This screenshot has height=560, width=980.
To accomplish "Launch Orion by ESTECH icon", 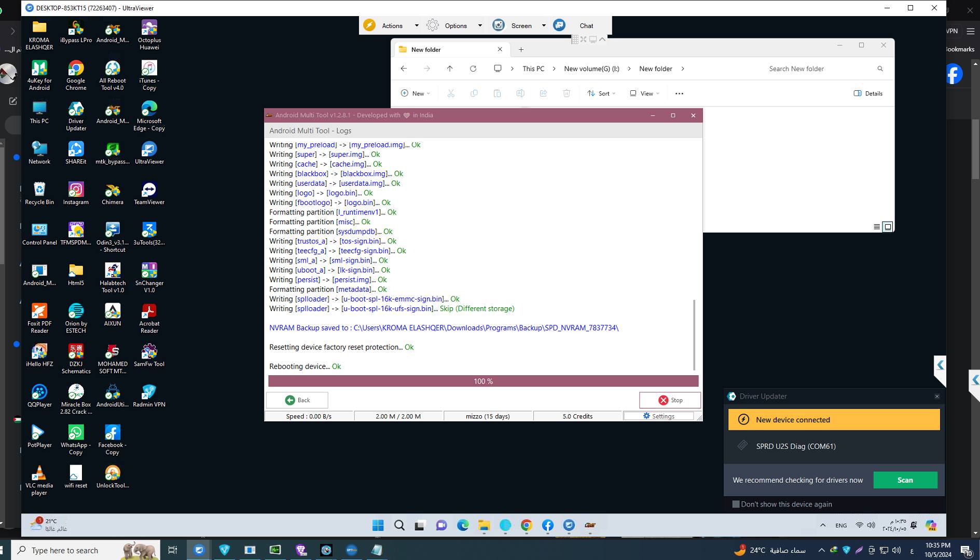I will [x=76, y=318].
